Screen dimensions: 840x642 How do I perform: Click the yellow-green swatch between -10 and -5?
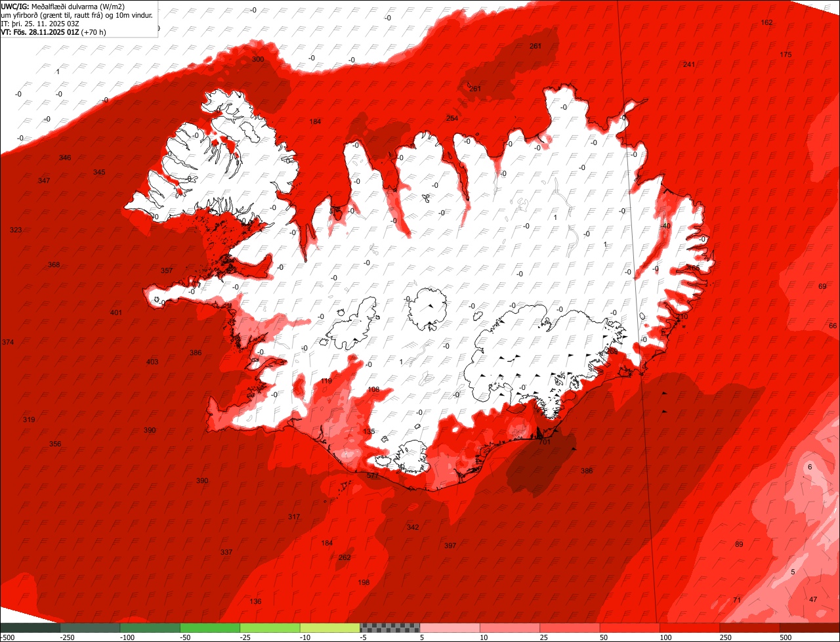tap(330, 628)
